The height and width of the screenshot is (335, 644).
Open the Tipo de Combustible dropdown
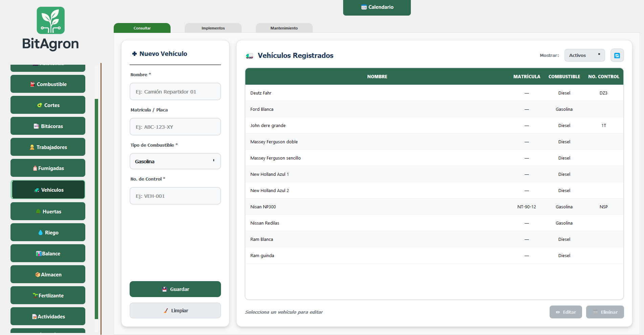175,161
